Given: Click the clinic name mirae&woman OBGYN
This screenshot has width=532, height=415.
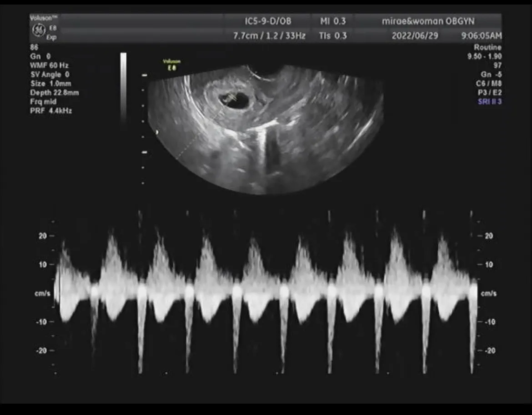Looking at the screenshot, I should pos(428,21).
